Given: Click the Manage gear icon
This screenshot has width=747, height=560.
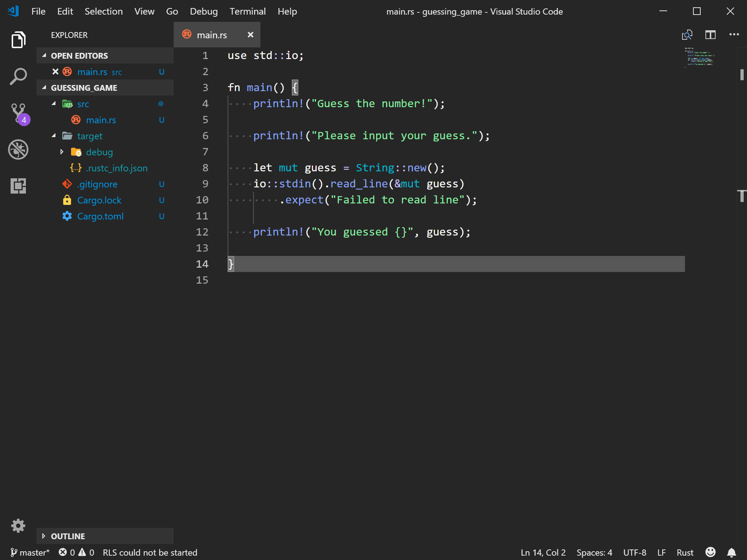Looking at the screenshot, I should [x=18, y=525].
